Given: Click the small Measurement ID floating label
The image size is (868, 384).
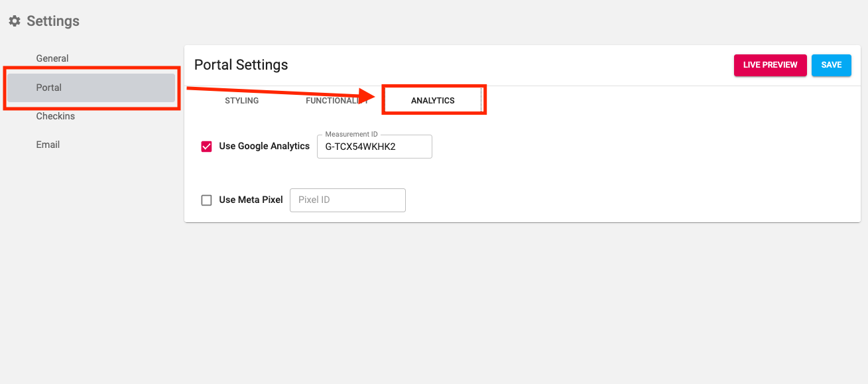Looking at the screenshot, I should (x=351, y=135).
